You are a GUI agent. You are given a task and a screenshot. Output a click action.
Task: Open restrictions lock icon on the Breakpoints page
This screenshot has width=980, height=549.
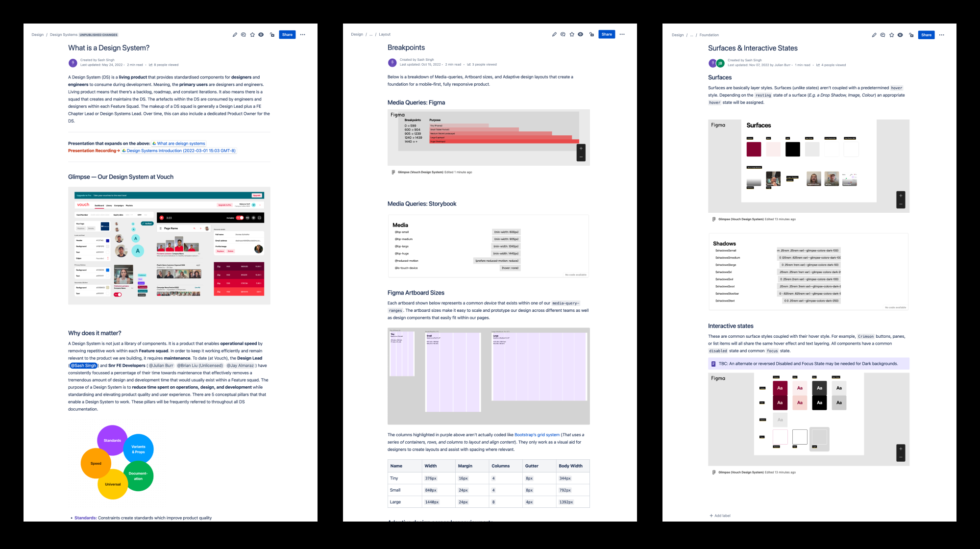coord(591,34)
